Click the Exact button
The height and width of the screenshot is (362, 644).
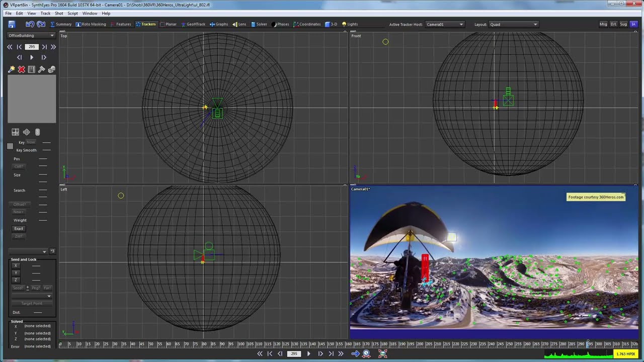(19, 228)
